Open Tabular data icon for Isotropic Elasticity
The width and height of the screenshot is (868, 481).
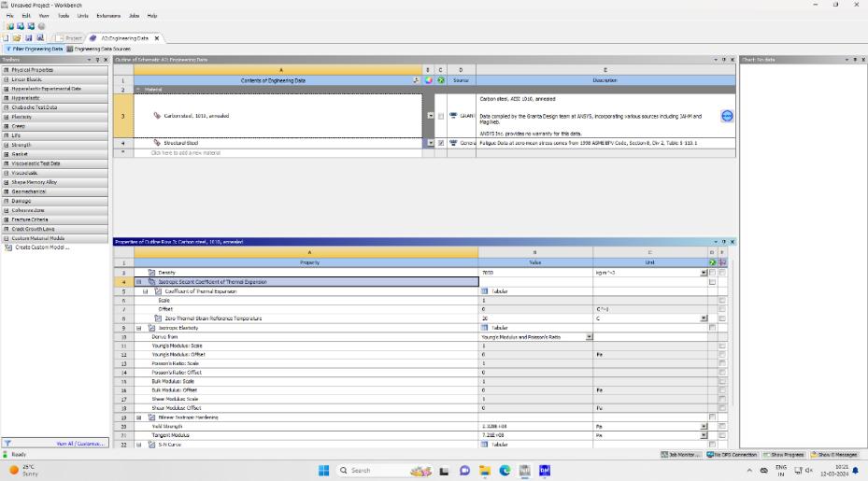(x=484, y=328)
